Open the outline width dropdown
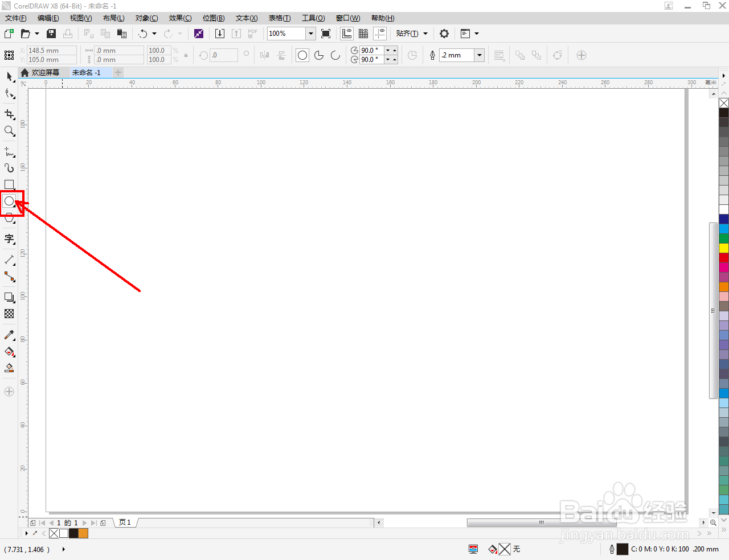729x560 pixels. [480, 55]
